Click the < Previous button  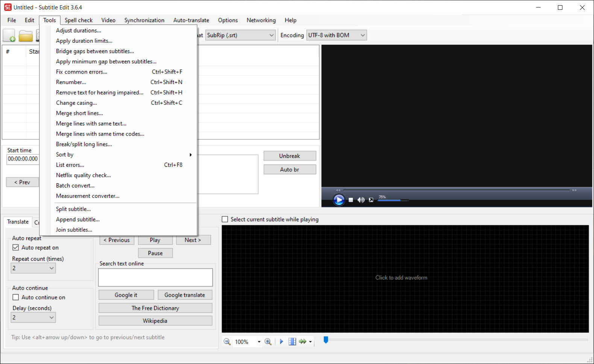click(x=117, y=240)
